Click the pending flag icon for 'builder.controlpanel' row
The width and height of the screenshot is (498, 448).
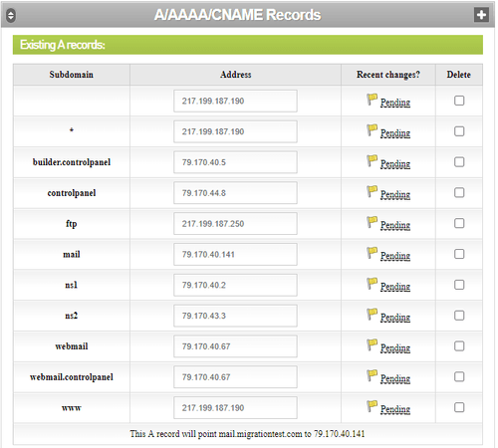coord(372,160)
